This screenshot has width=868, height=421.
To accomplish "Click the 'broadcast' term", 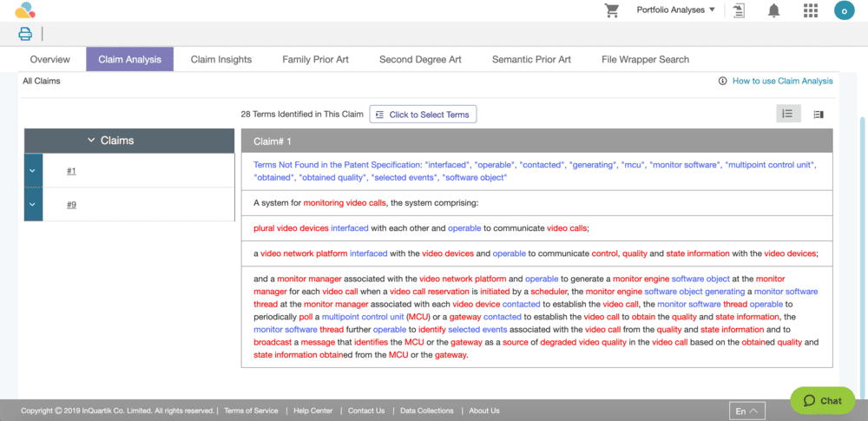I will [273, 342].
